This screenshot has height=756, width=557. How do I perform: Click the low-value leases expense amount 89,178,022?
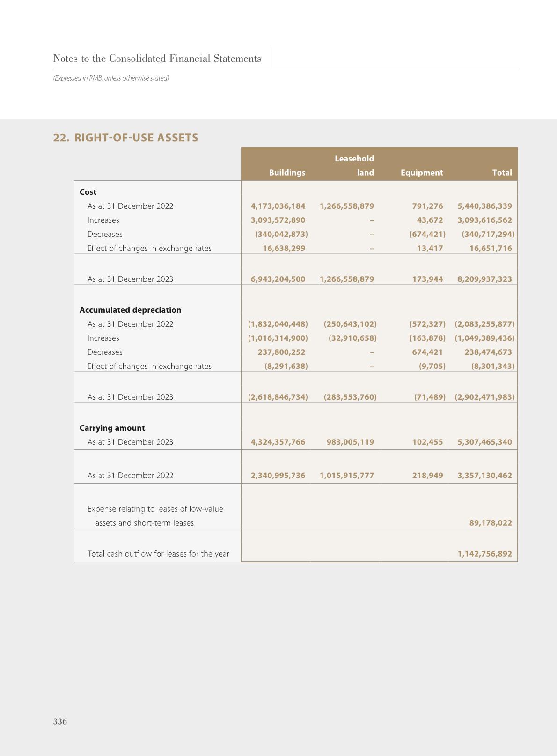[x=490, y=523]
